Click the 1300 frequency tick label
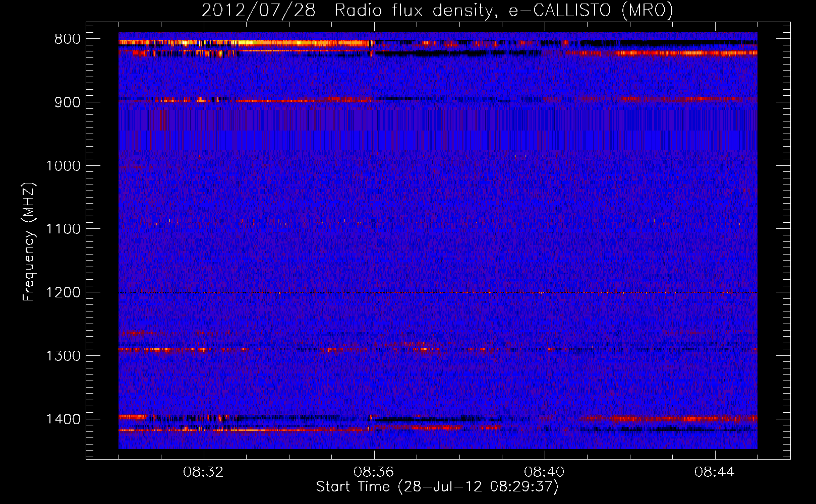 (x=63, y=356)
